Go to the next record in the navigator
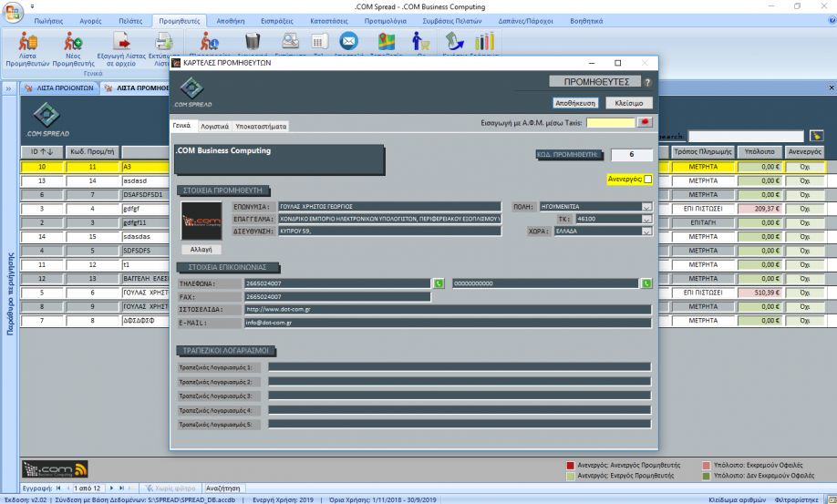Image resolution: width=837 pixels, height=504 pixels. tap(111, 488)
